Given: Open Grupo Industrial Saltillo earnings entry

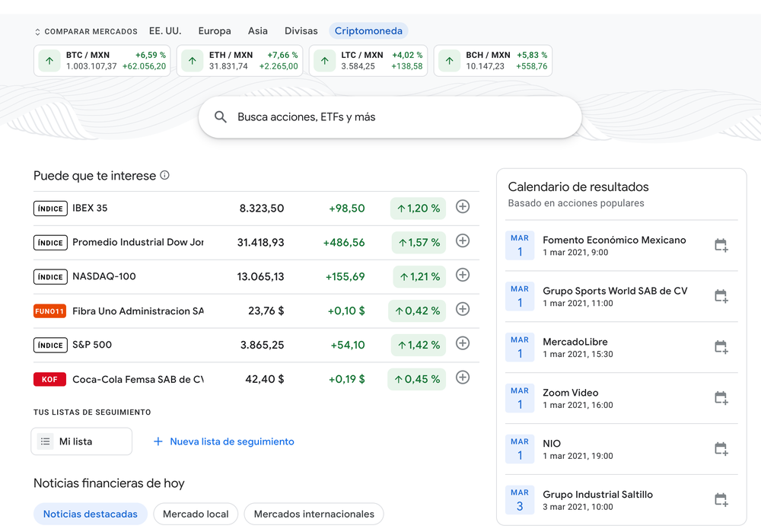Looking at the screenshot, I should point(621,499).
